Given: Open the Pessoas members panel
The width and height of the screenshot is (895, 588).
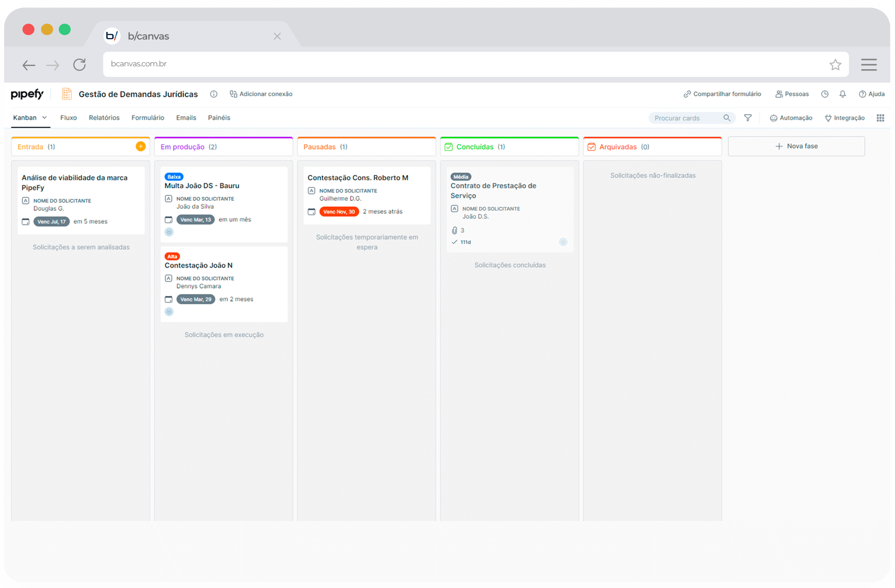Looking at the screenshot, I should pos(792,94).
